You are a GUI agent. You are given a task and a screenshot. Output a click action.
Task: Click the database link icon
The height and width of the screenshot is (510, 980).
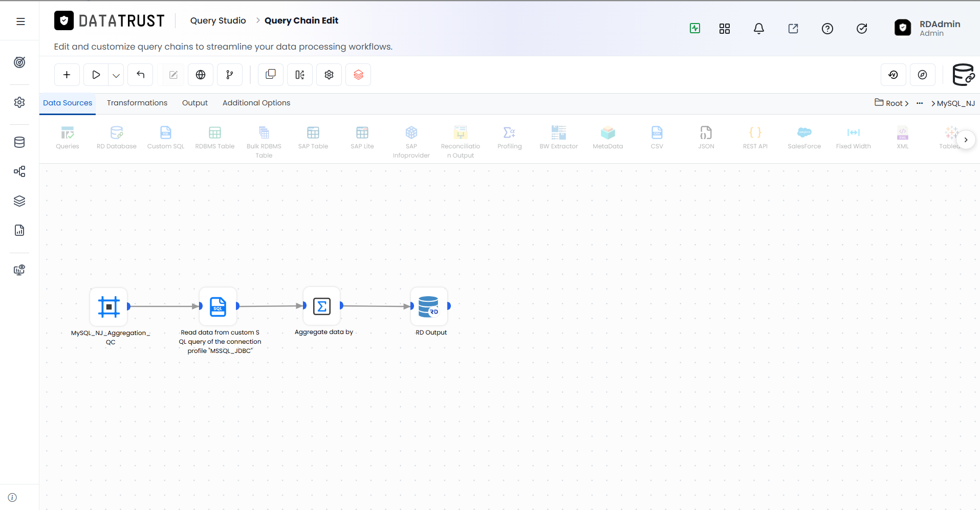964,75
